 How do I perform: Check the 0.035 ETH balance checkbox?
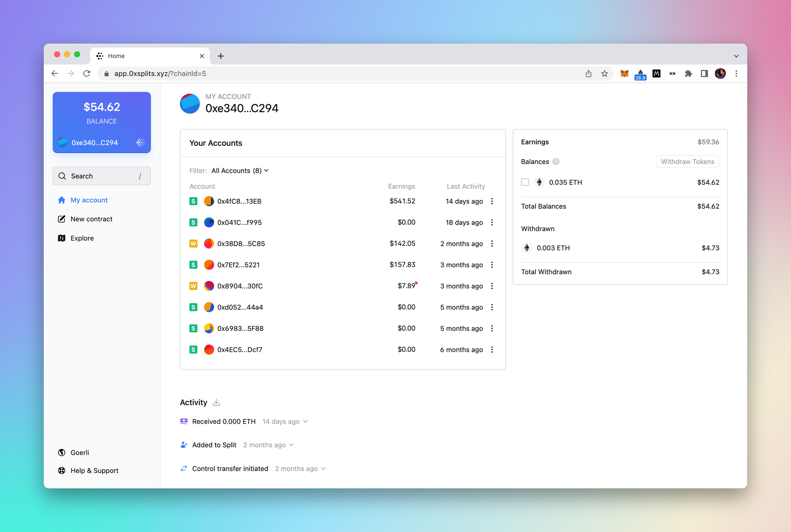click(525, 182)
